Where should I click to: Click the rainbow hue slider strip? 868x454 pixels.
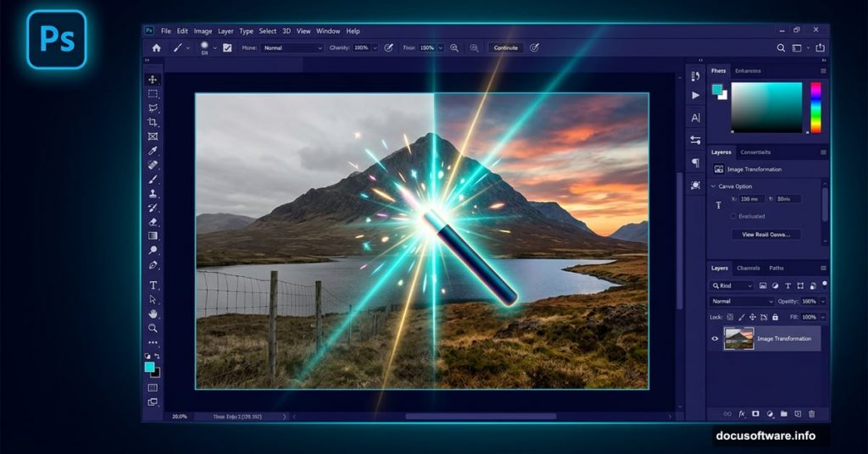(816, 108)
